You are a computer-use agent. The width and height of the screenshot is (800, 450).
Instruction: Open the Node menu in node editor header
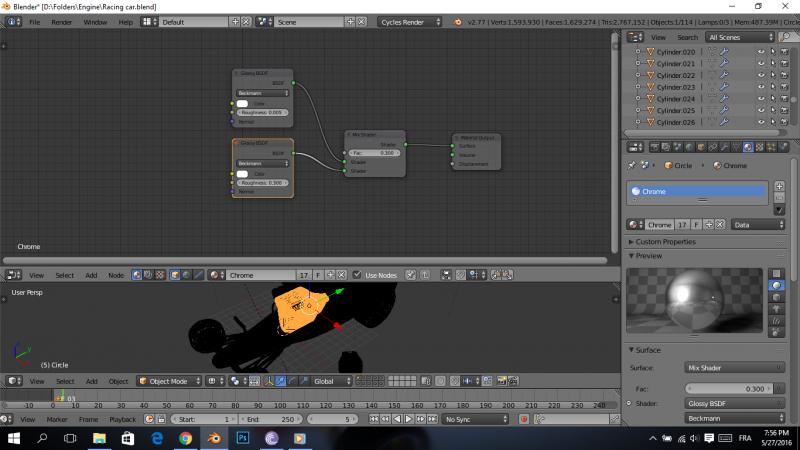tap(116, 275)
